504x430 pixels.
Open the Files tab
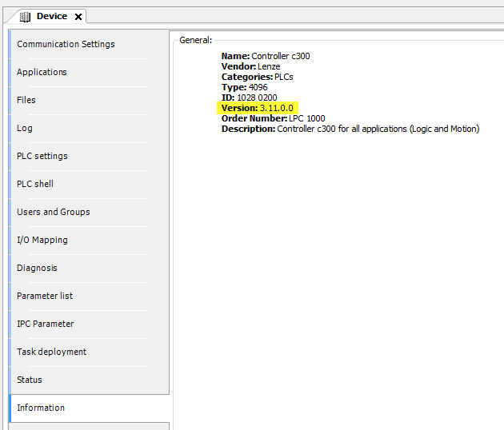[26, 100]
